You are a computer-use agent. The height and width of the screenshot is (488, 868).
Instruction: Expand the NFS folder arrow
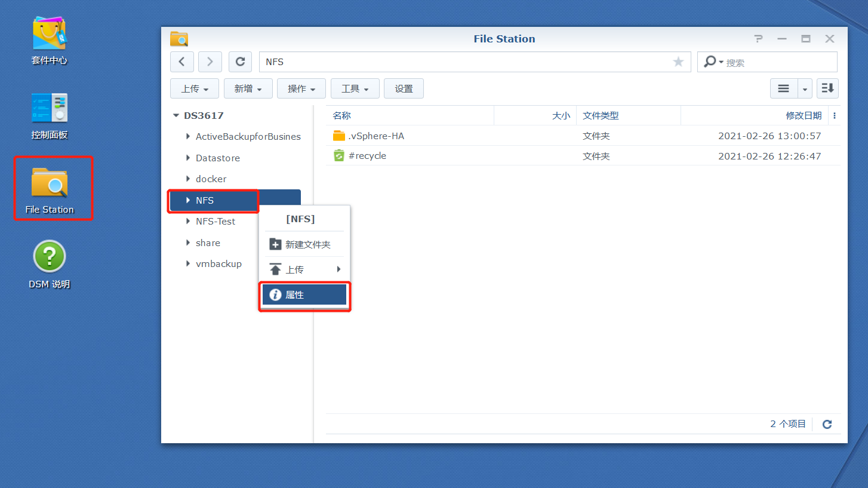pos(188,201)
